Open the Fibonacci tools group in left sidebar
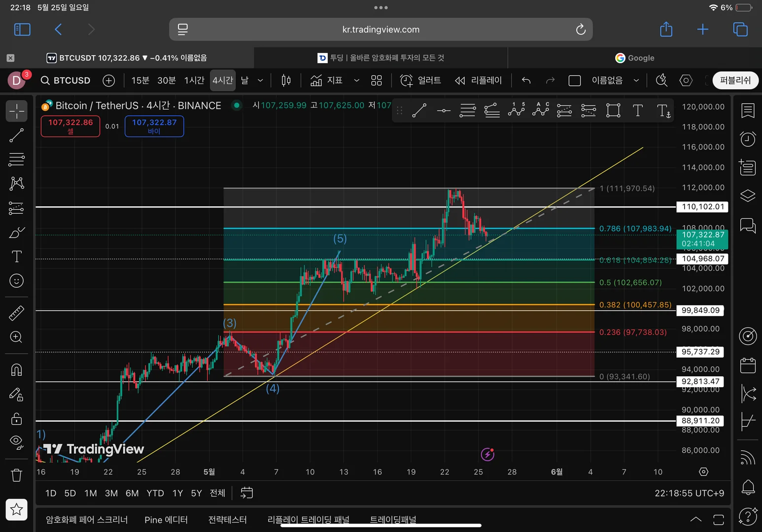This screenshot has height=532, width=762. (x=16, y=160)
